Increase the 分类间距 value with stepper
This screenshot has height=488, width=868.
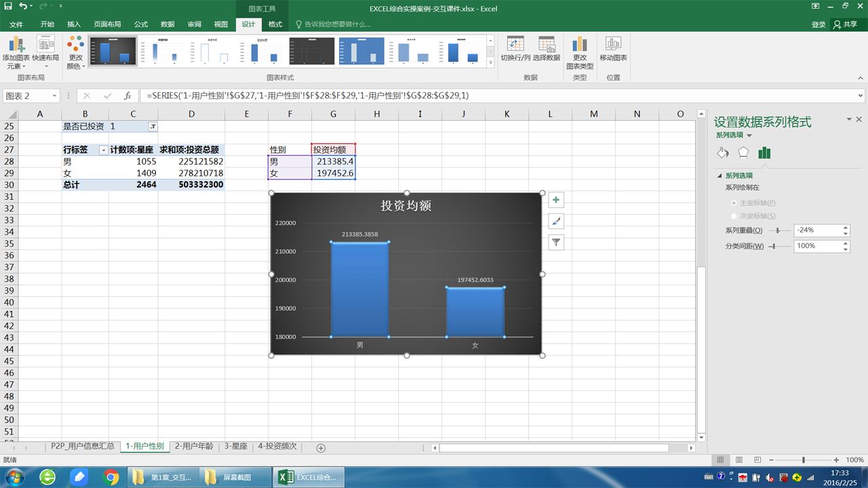846,243
